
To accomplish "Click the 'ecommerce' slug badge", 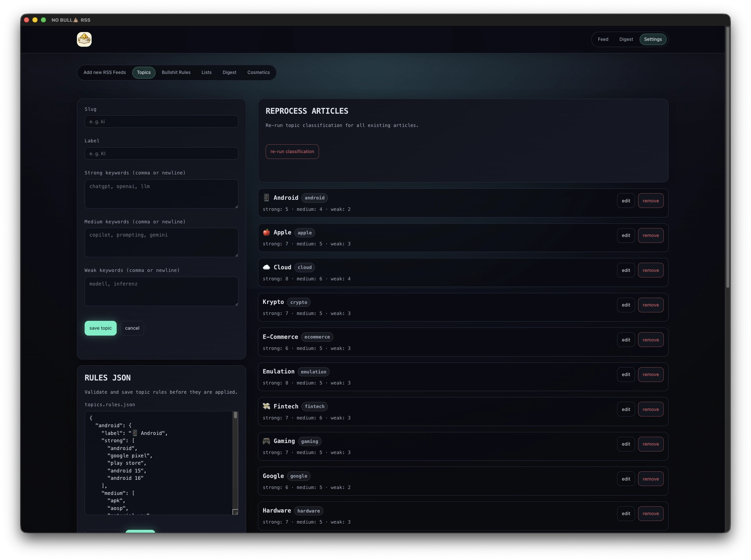I will point(317,337).
